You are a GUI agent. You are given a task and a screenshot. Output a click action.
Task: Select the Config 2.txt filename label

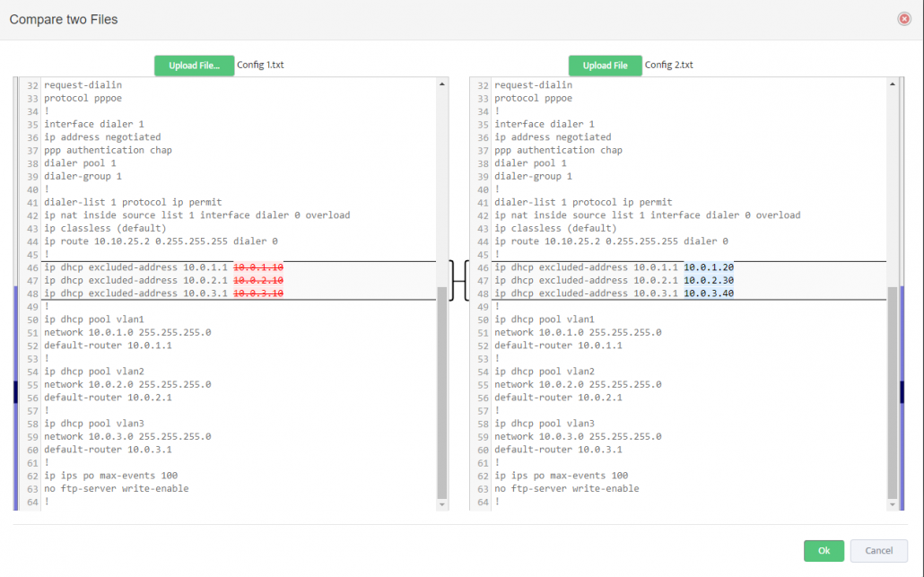668,65
